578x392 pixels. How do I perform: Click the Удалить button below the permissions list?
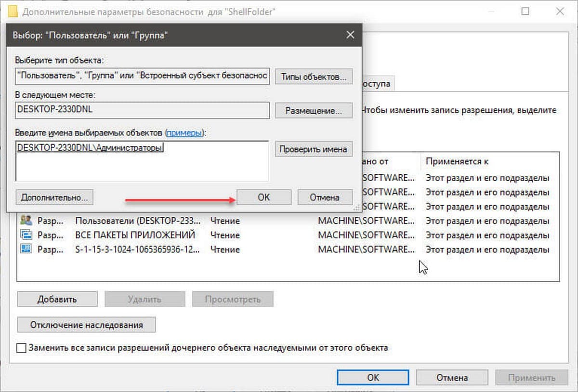point(144,299)
